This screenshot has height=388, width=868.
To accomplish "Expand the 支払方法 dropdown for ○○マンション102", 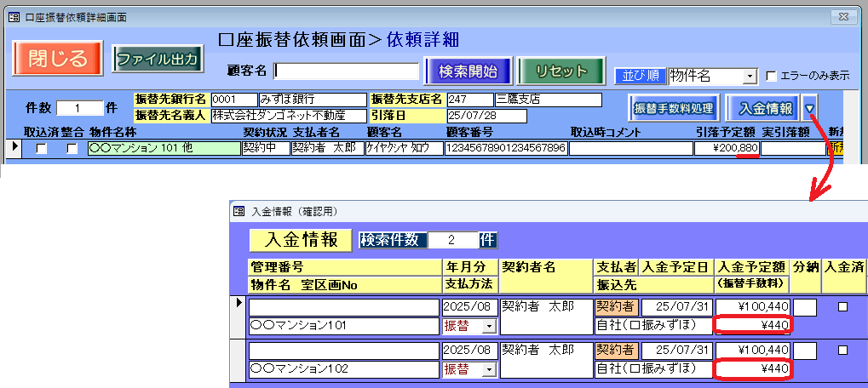I will pyautogui.click(x=489, y=369).
